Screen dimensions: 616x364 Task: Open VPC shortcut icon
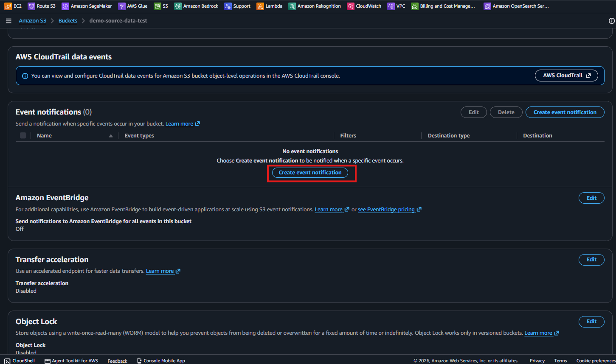pyautogui.click(x=391, y=6)
